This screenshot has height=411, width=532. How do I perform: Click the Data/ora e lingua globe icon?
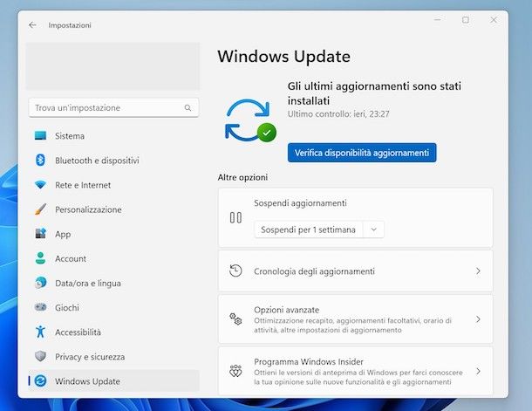pos(40,283)
